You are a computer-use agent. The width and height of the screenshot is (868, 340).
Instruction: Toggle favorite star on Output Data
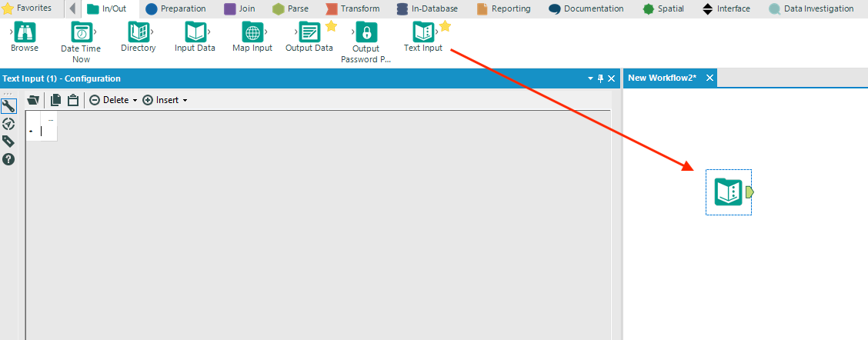tap(331, 26)
